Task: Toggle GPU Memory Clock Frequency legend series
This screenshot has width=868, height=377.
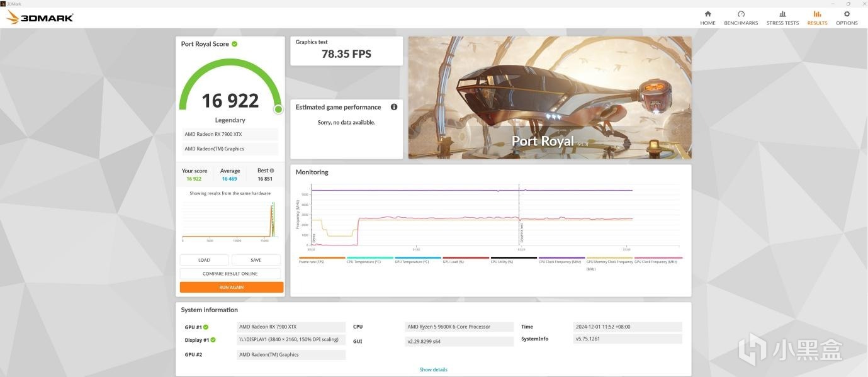Action: [609, 262]
